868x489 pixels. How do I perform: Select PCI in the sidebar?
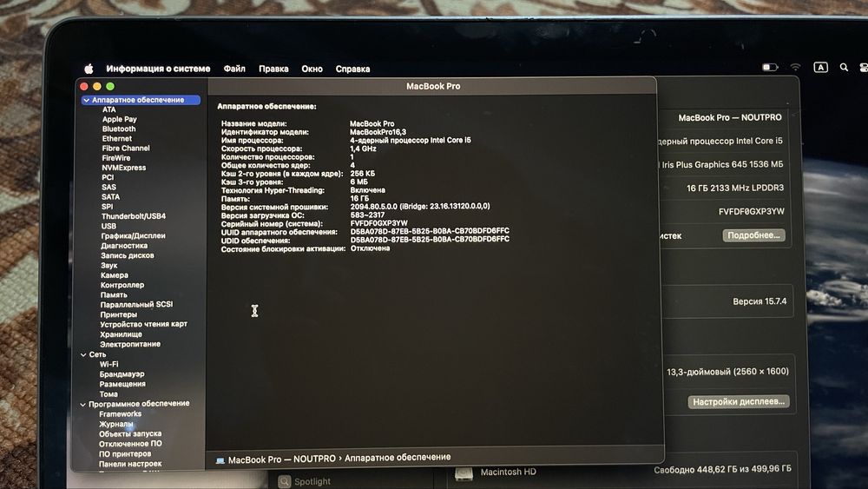coord(108,177)
